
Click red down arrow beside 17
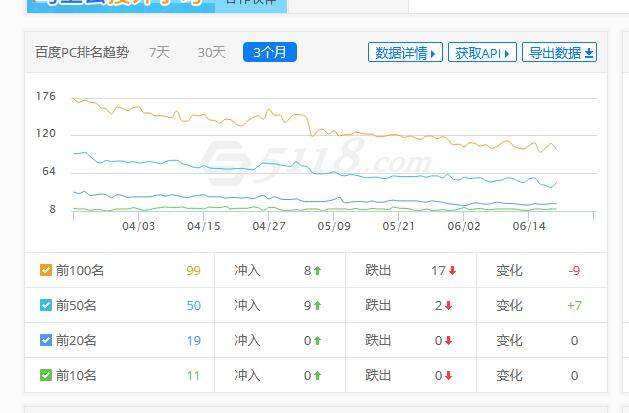point(452,271)
